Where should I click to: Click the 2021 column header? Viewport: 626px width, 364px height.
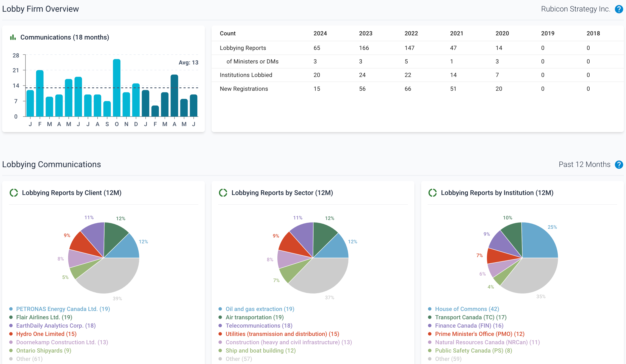click(457, 33)
